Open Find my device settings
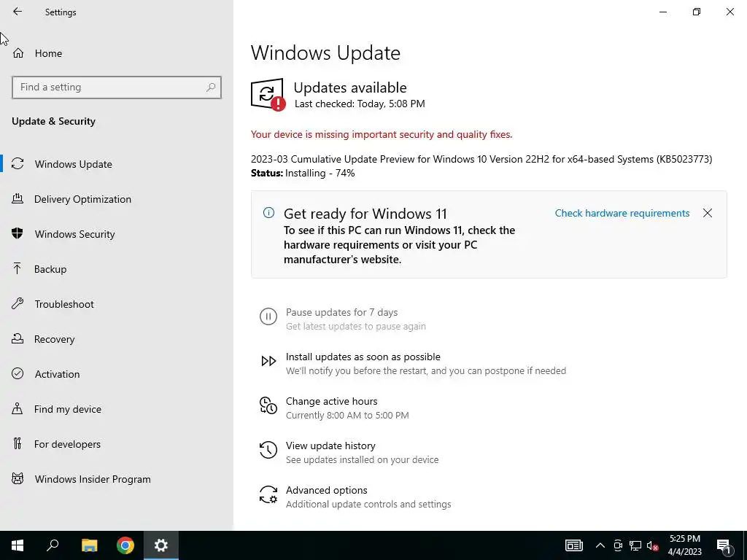This screenshot has width=747, height=560. tap(117, 409)
